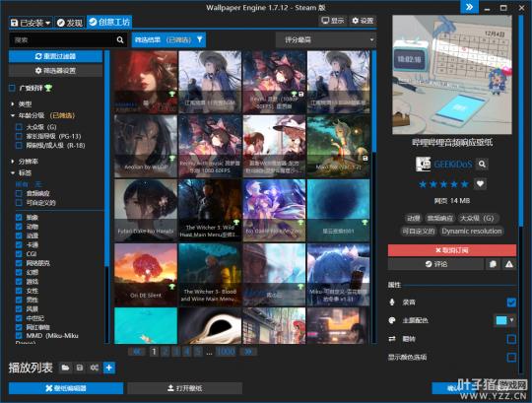Search author GEEKiDoS with magnifier icon
This screenshot has width=532, height=403.
tap(482, 165)
